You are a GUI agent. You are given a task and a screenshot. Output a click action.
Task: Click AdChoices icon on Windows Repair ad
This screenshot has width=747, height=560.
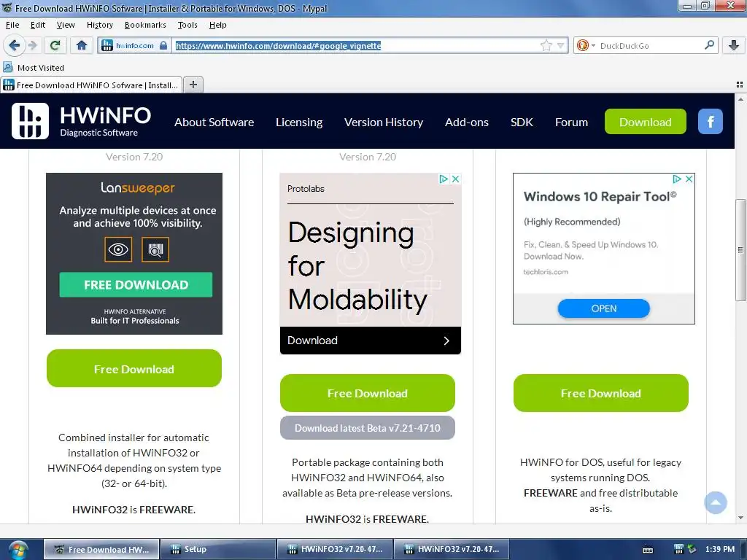[x=677, y=179]
